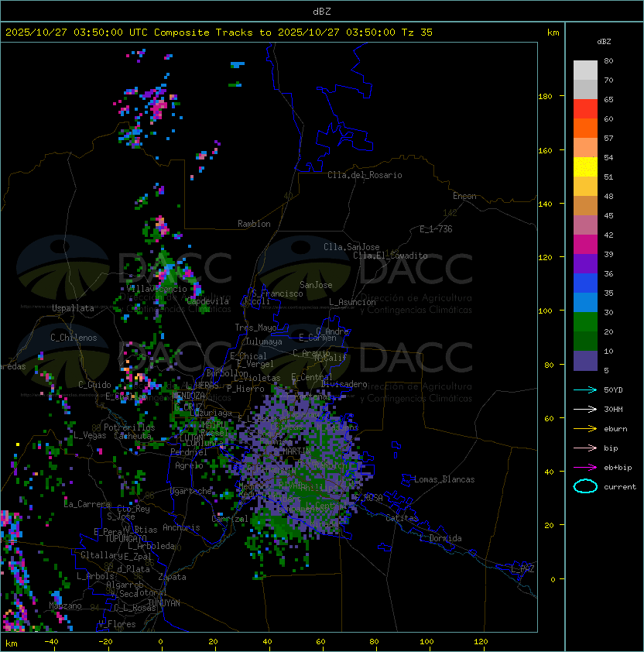Click the magenta eb+bip arrow in the legend
The height and width of the screenshot is (652, 644).
[585, 468]
